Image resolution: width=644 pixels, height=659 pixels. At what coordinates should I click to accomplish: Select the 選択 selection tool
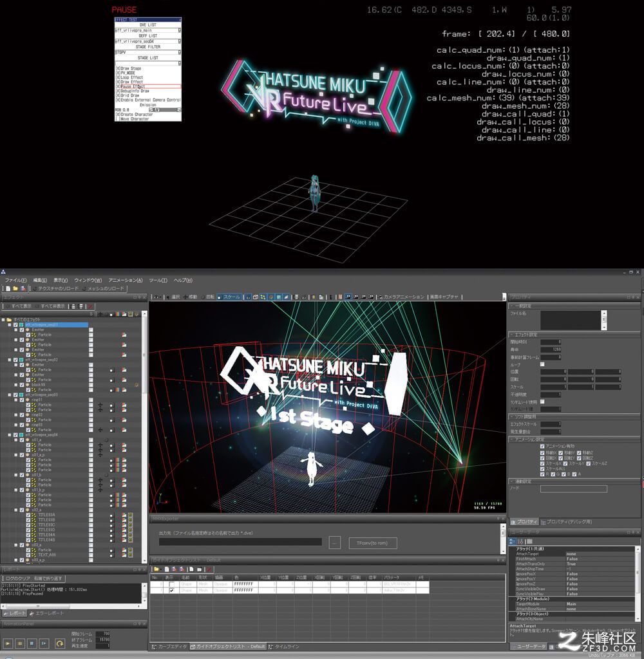(x=173, y=297)
